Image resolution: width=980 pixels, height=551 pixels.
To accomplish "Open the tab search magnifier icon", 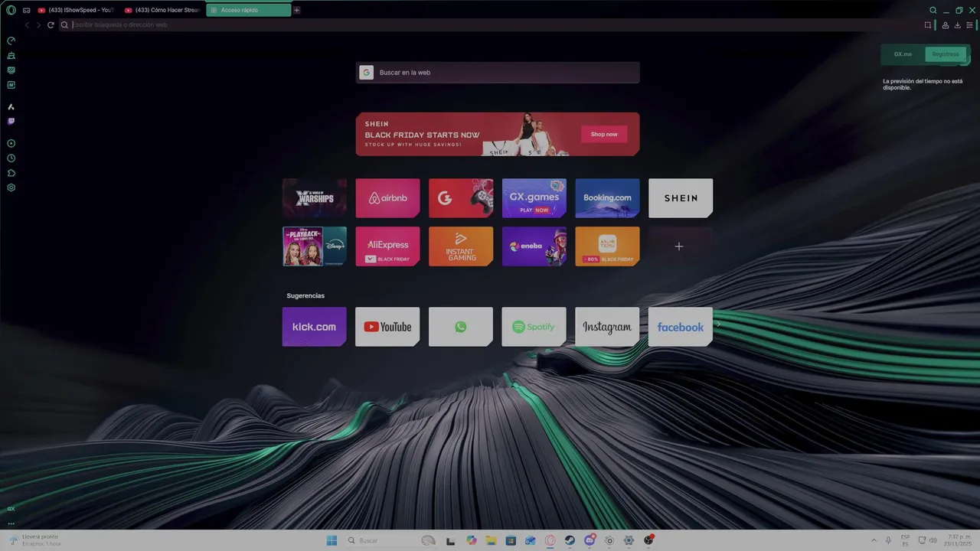I will coord(933,10).
